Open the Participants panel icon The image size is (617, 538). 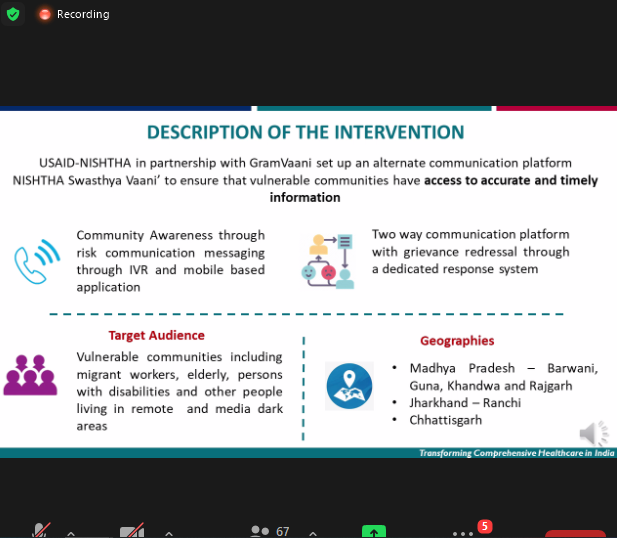pos(260,531)
